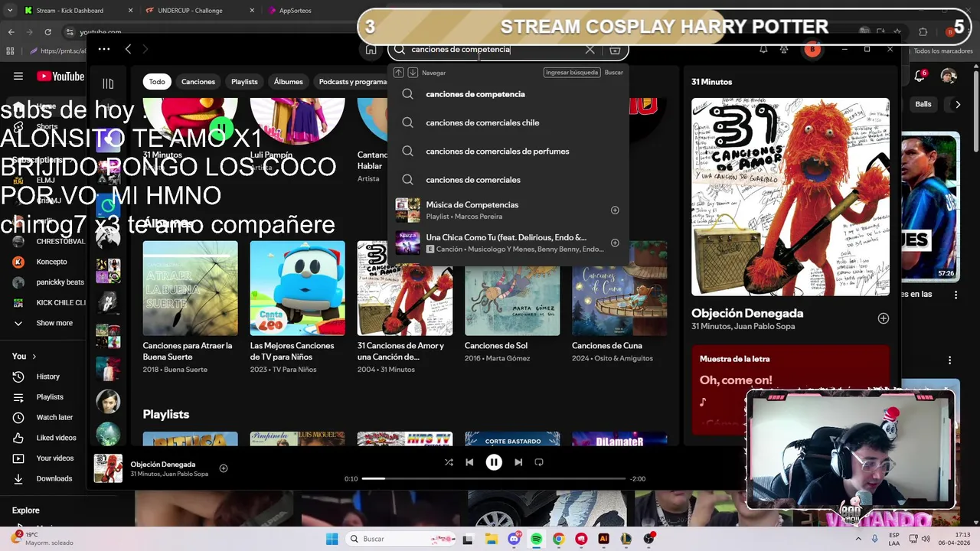Add now-playing track to Liked Songs
Viewport: 980px width, 551px height.
[x=224, y=468]
